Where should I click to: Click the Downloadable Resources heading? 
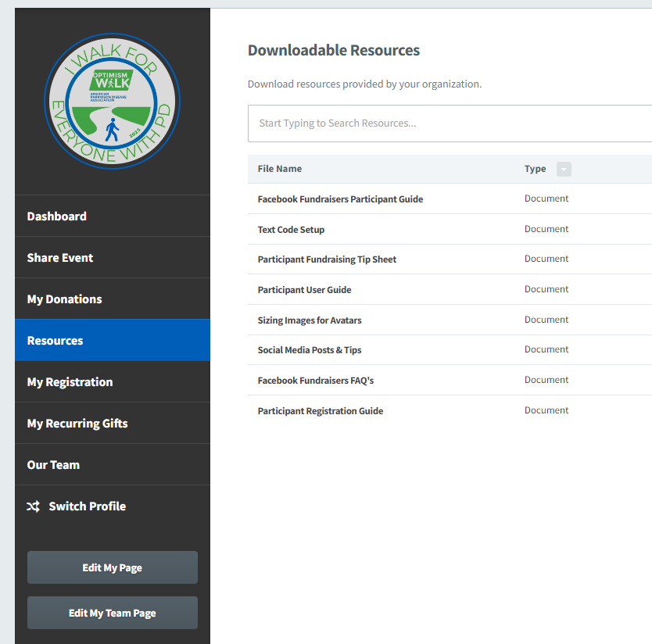point(334,50)
